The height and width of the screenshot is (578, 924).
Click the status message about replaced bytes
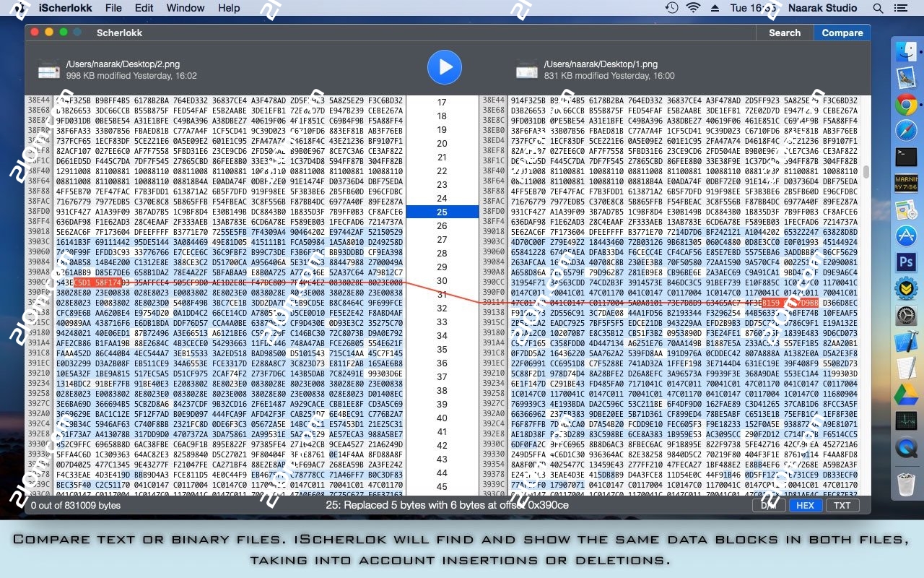[447, 505]
